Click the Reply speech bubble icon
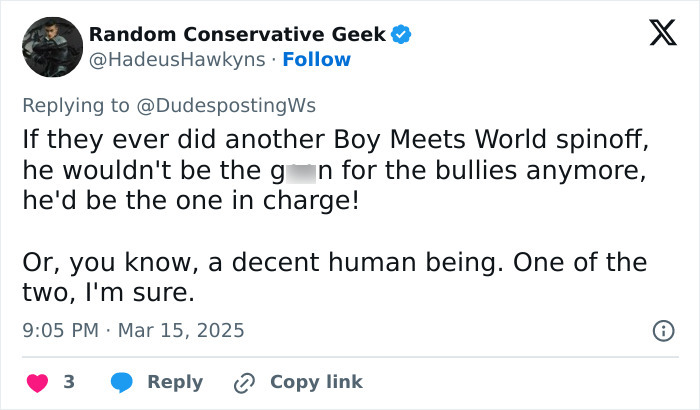700x410 pixels. pyautogui.click(x=122, y=382)
